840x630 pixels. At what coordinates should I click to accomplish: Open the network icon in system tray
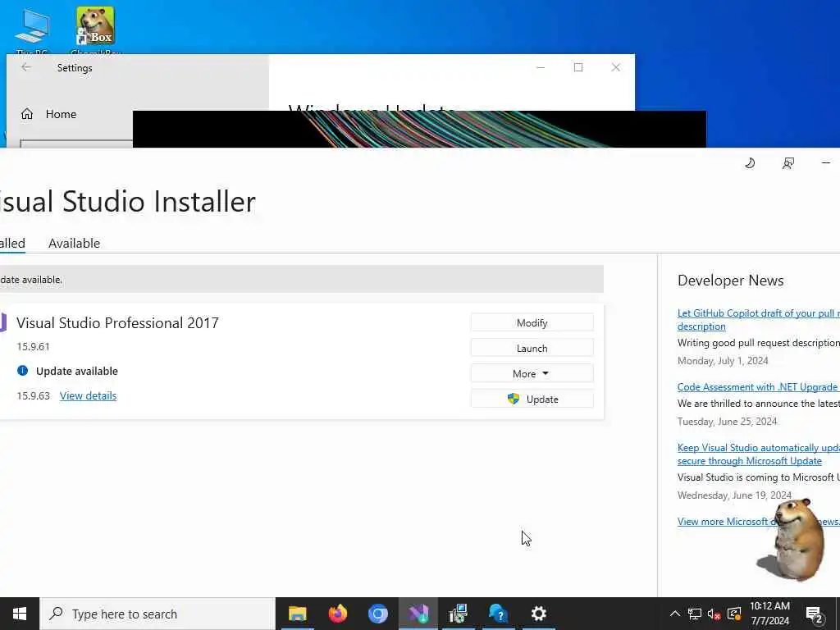(695, 614)
